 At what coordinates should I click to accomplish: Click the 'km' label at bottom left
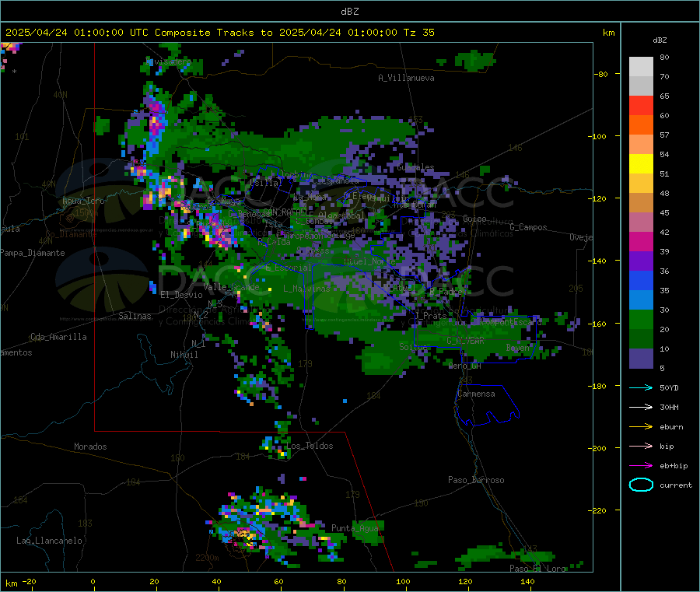11,583
